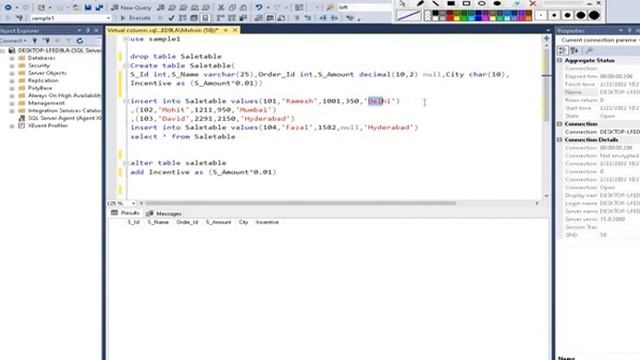Click the search field containing 'left'

coord(363,7)
